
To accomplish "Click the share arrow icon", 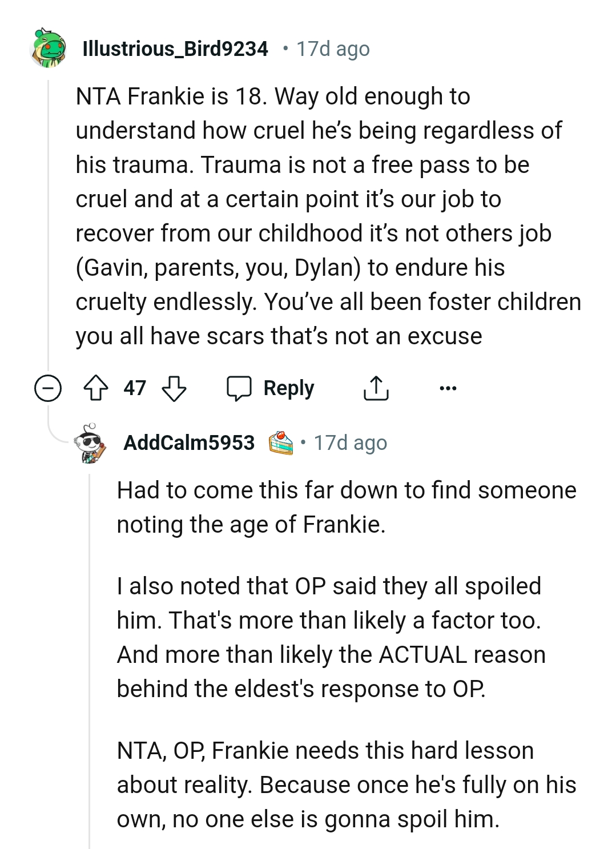I will (376, 389).
